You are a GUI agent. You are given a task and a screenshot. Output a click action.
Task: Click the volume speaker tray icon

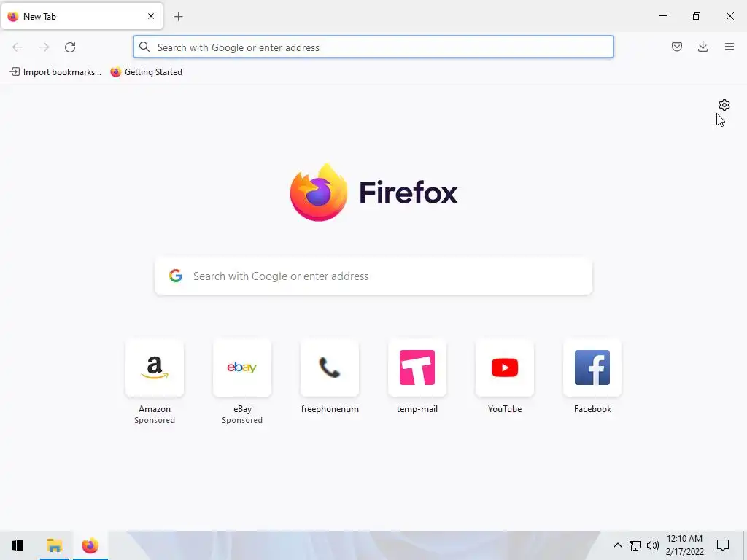click(653, 545)
